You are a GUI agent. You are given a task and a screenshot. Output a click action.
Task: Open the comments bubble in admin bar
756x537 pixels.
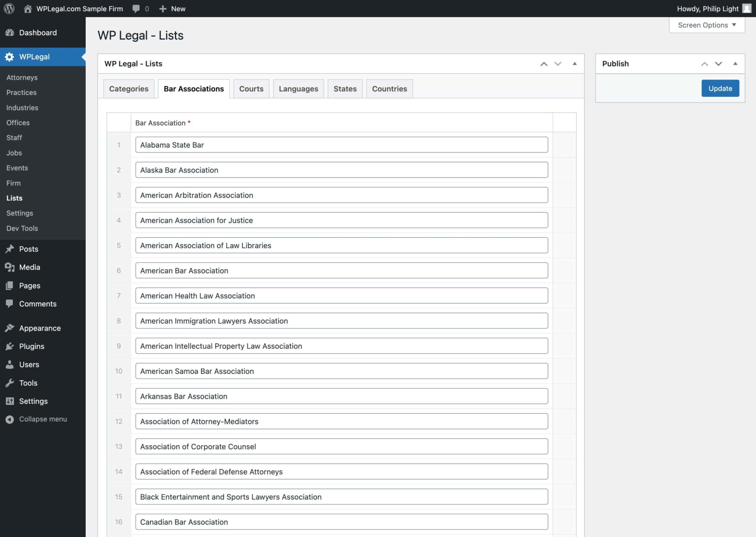pos(136,8)
